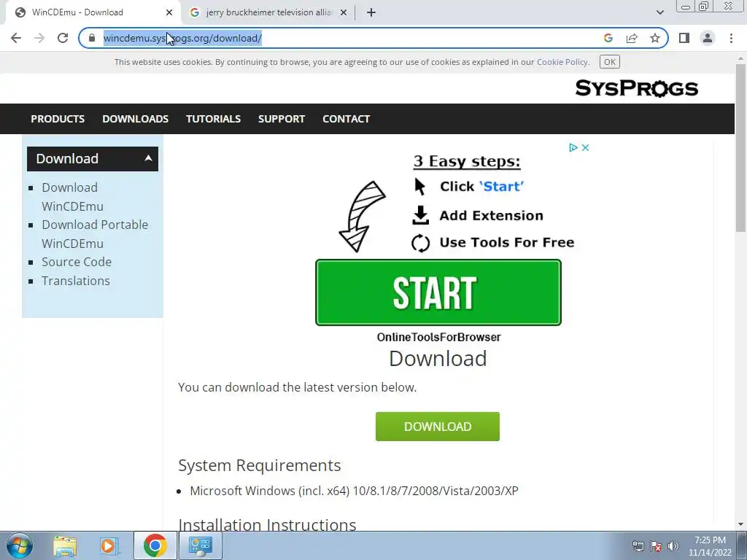Open the Chrome three-dot menu
Image resolution: width=747 pixels, height=560 pixels.
(731, 38)
